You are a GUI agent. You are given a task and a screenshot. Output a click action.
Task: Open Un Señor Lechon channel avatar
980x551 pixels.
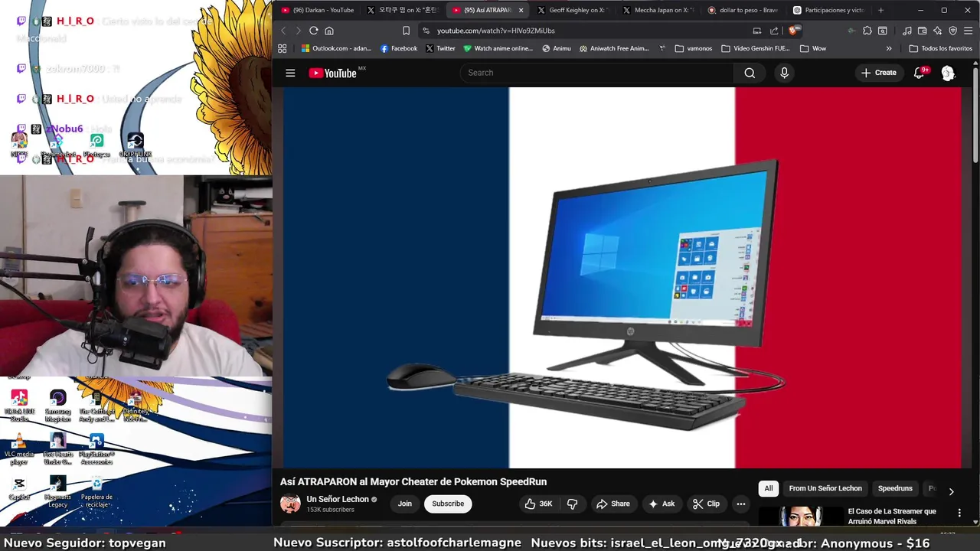pyautogui.click(x=290, y=504)
